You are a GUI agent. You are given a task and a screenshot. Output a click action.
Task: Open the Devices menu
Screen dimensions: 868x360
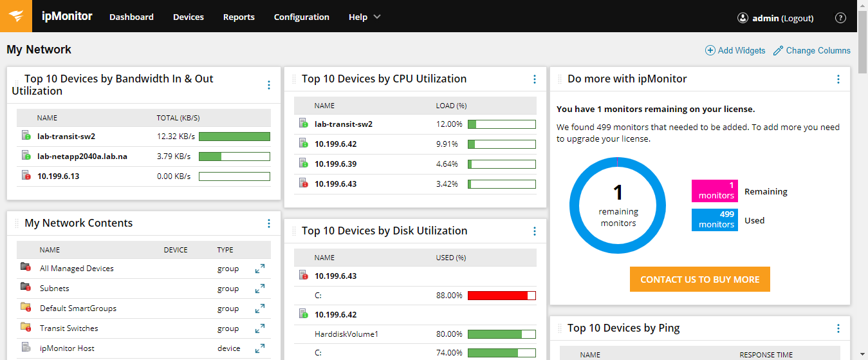pos(189,17)
